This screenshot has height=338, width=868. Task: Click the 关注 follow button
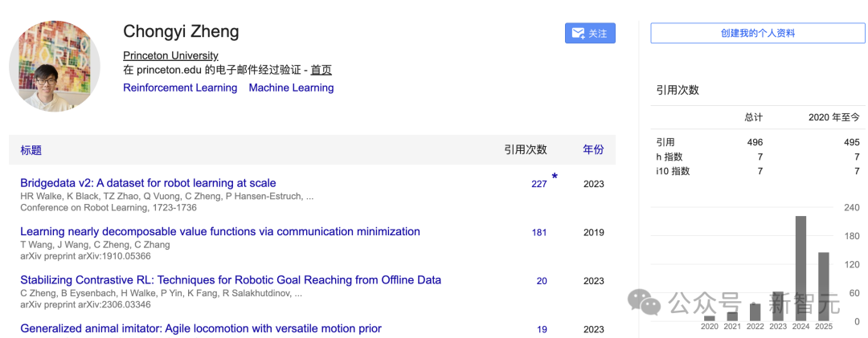590,33
